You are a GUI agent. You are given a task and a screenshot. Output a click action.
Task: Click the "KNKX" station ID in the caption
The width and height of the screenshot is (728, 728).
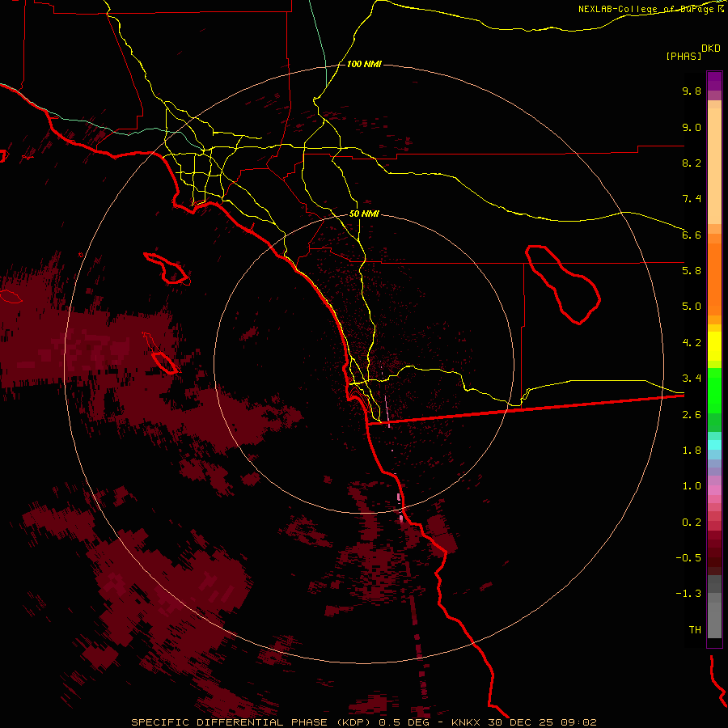[x=466, y=722]
